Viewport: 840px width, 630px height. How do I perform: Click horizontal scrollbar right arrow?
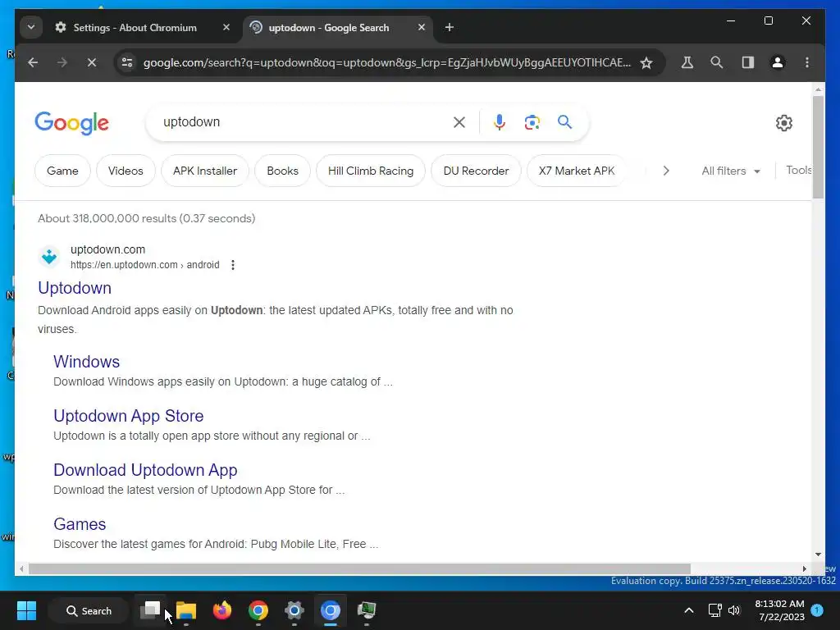pyautogui.click(x=804, y=568)
